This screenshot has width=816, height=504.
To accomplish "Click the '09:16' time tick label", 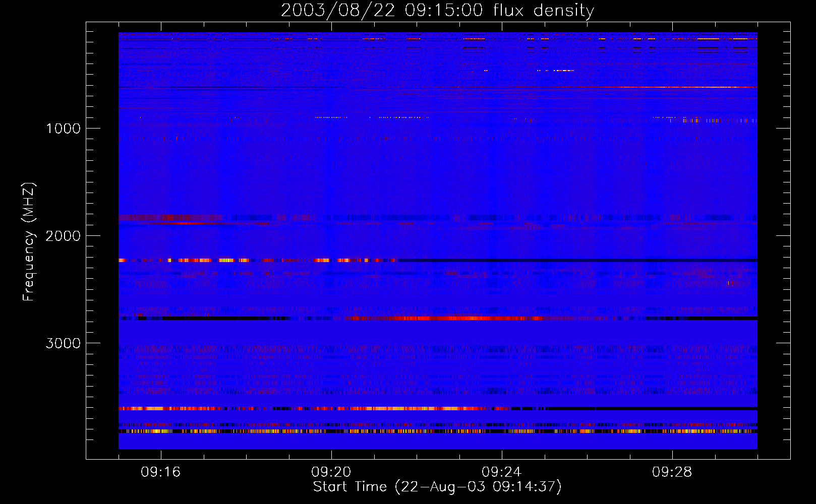I will (x=161, y=472).
